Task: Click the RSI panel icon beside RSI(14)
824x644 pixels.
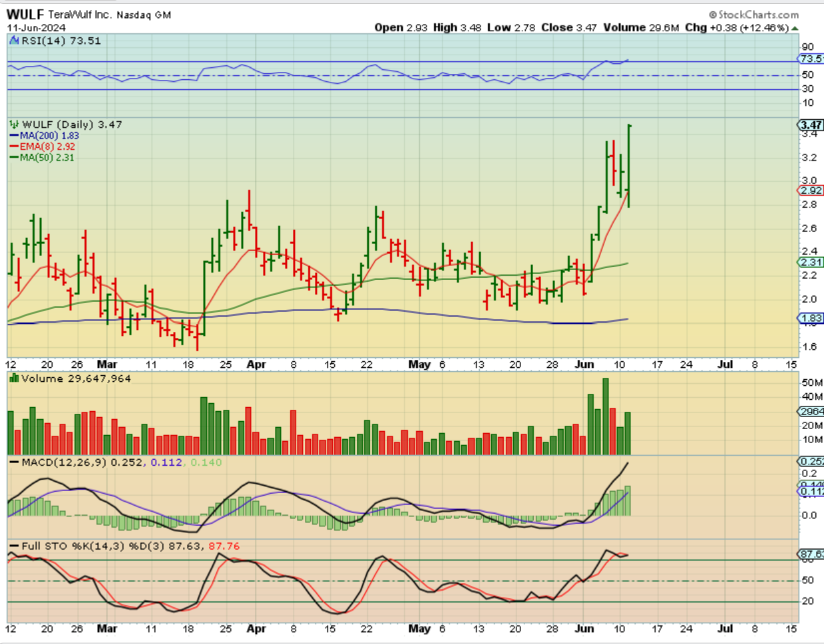Action: coord(14,41)
